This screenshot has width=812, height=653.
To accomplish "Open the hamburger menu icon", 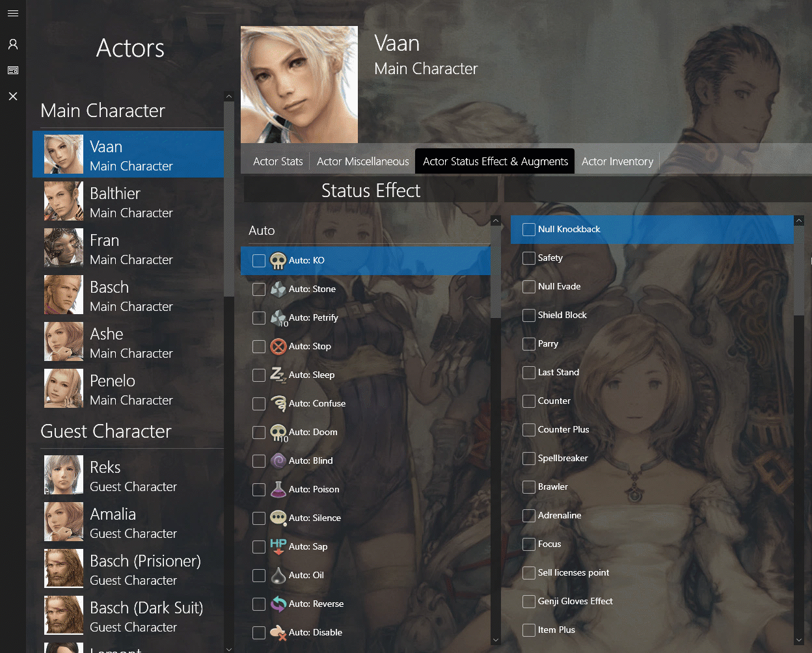I will 13,13.
